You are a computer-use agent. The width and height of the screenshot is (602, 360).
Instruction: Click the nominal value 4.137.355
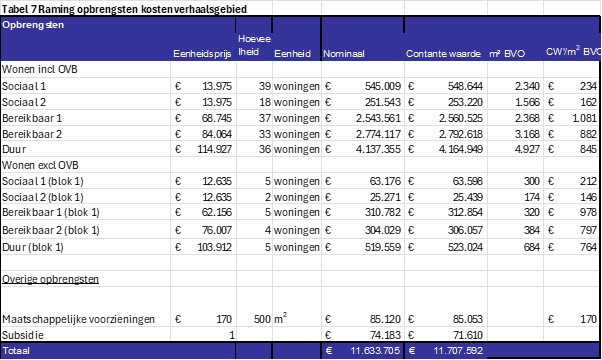click(378, 149)
